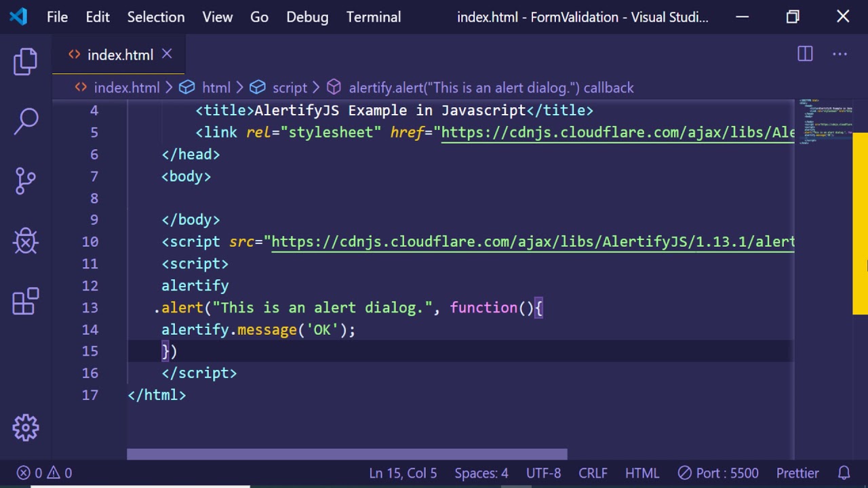Open the Terminal menu
Screen dimensions: 868x488
point(373,17)
